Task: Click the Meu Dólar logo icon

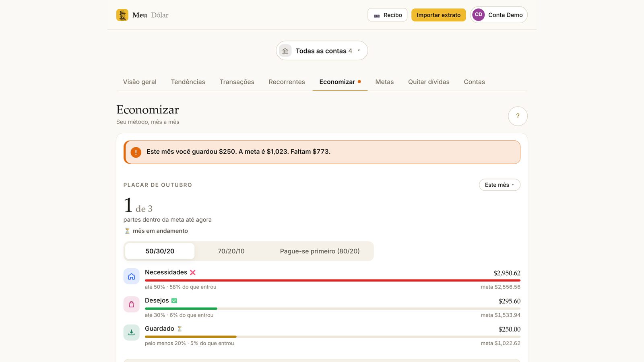Action: tap(122, 15)
